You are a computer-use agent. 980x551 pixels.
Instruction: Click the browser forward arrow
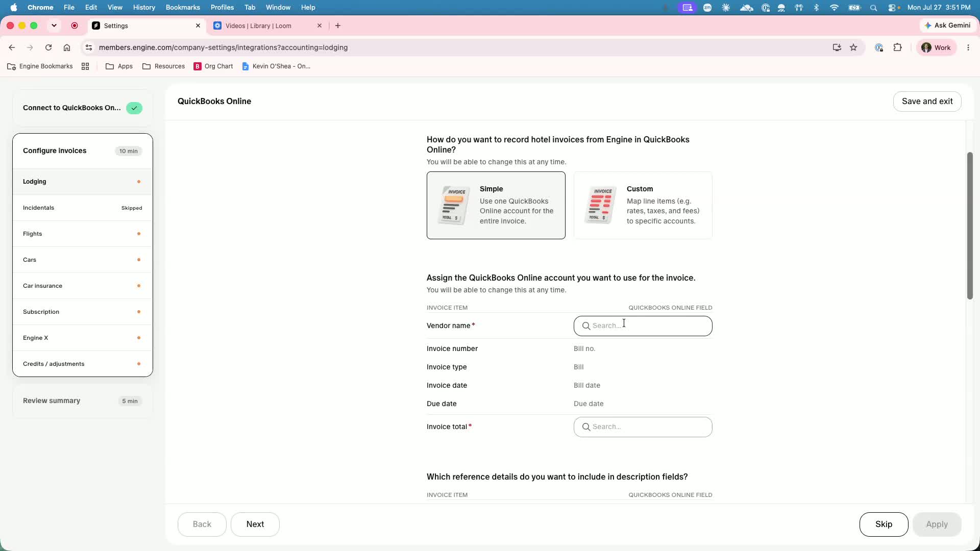(30, 47)
